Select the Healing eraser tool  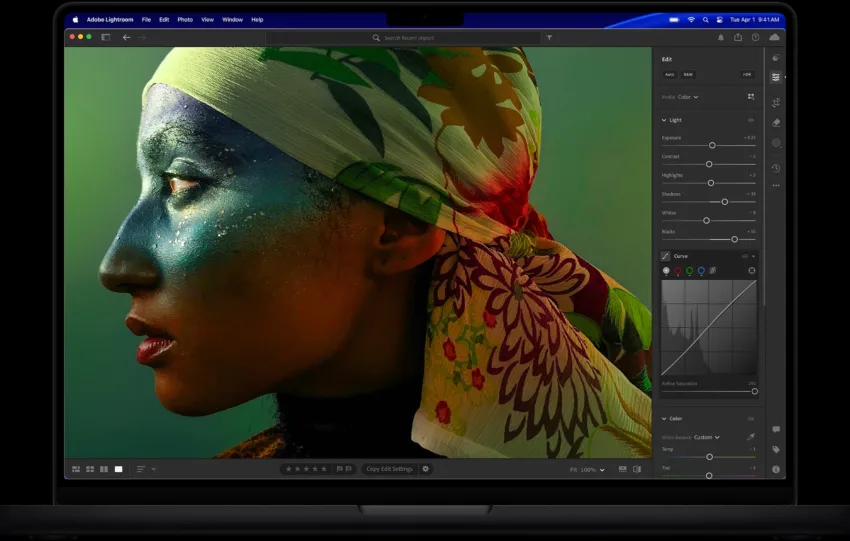[776, 123]
